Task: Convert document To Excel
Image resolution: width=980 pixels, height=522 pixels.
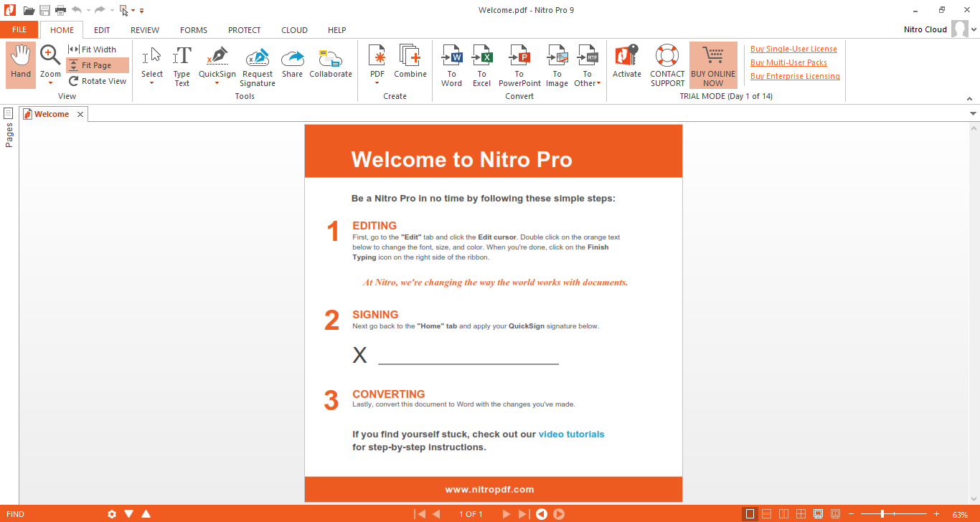Action: (x=482, y=66)
